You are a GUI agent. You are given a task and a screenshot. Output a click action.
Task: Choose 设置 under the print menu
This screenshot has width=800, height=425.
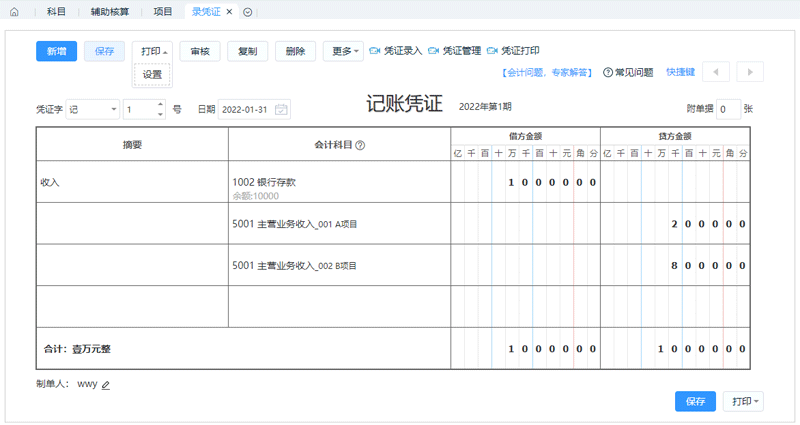(152, 74)
